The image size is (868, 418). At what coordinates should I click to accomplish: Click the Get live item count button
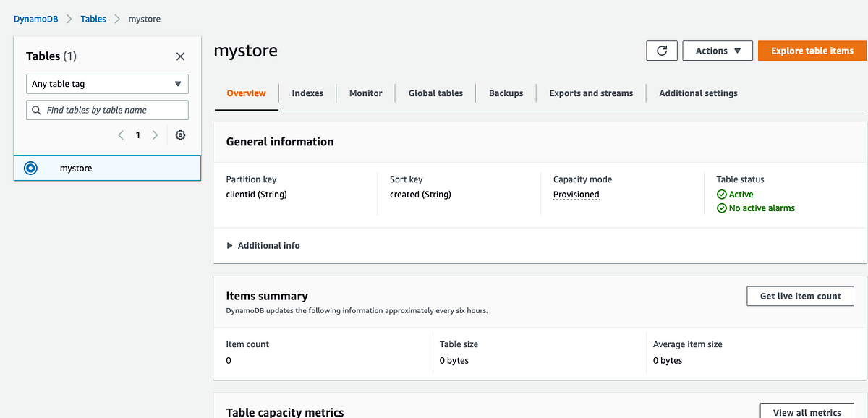coord(800,296)
